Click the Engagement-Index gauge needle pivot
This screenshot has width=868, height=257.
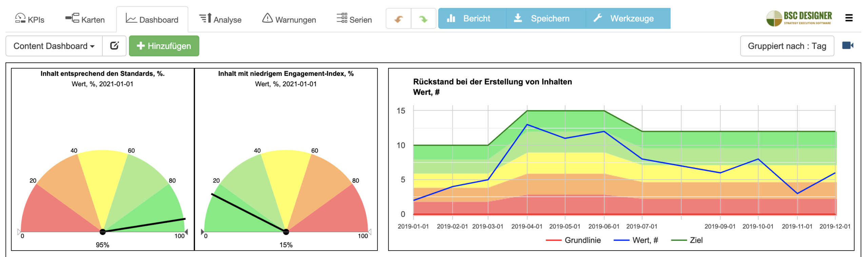(x=286, y=232)
